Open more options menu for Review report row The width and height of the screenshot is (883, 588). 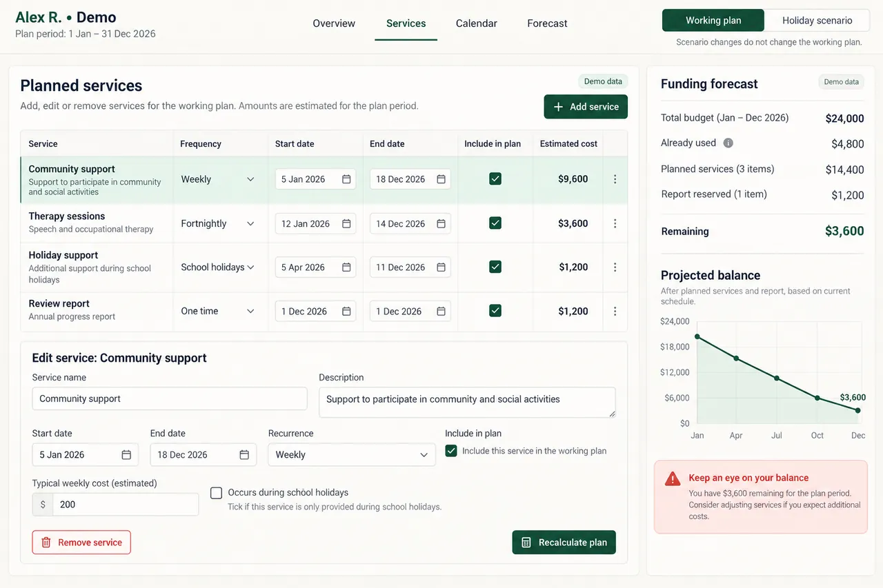(615, 312)
